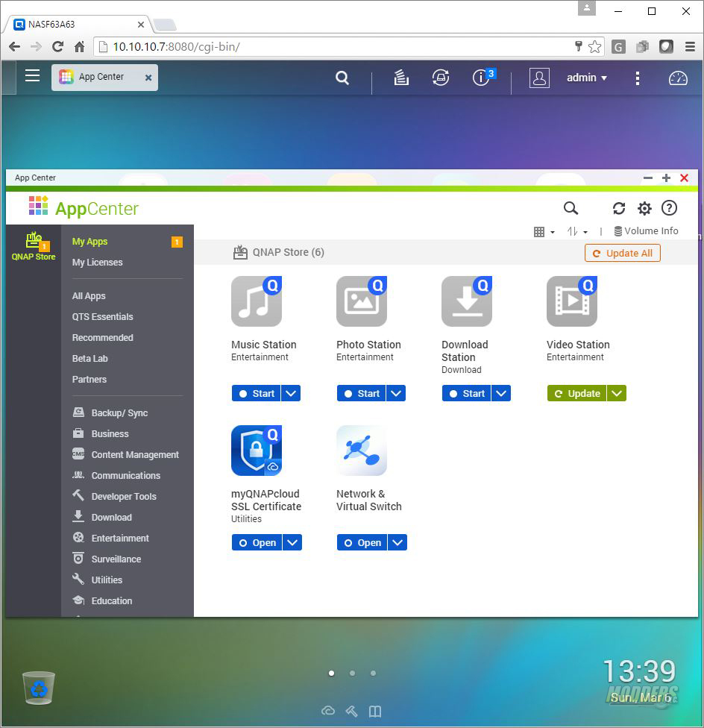704x728 pixels.
Task: Expand the Network & Virtual Switch Open dropdown arrow
Action: click(397, 542)
